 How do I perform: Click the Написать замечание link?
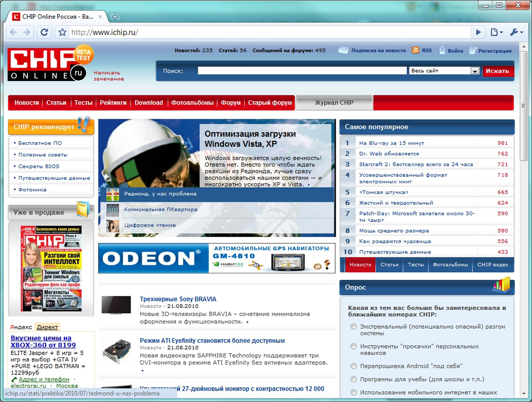point(109,76)
